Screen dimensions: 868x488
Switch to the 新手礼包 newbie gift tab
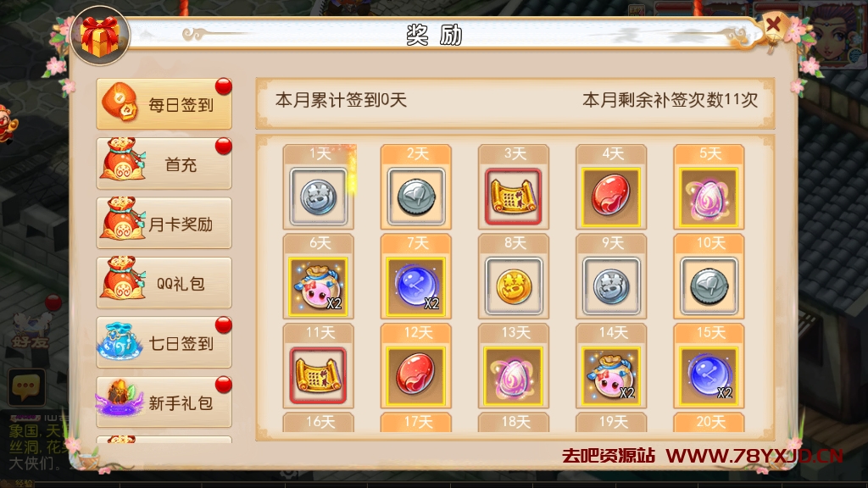[164, 402]
